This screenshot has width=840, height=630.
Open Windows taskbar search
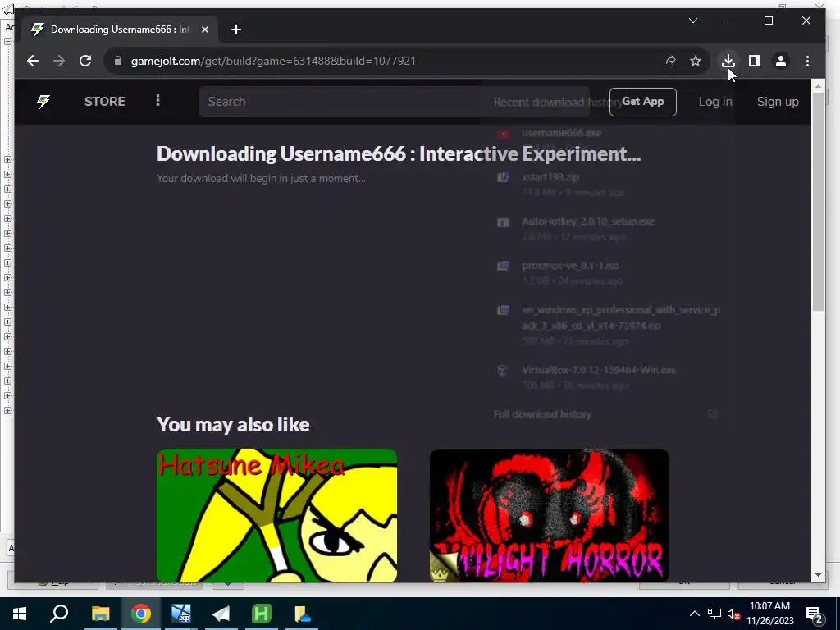point(59,614)
